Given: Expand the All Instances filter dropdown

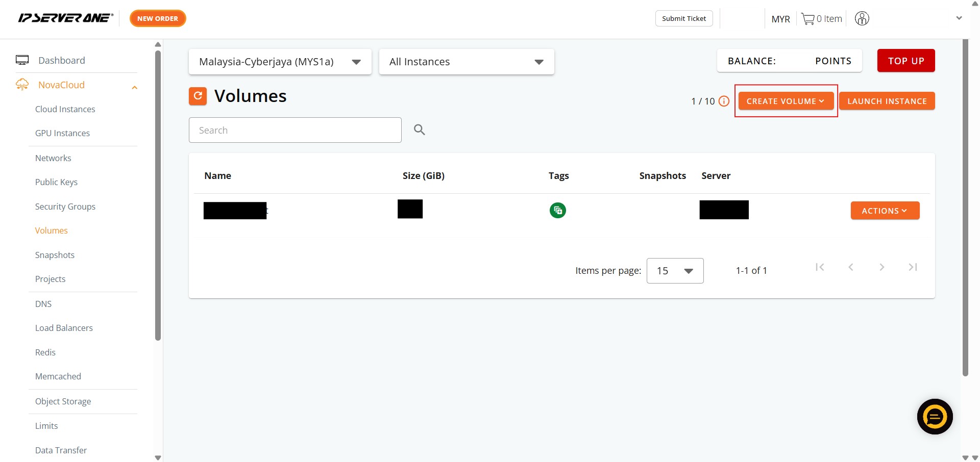Looking at the screenshot, I should 466,62.
